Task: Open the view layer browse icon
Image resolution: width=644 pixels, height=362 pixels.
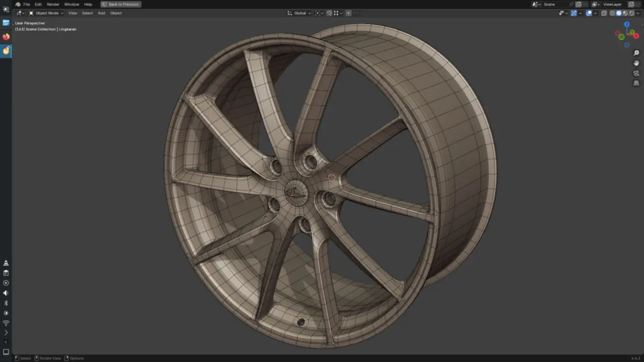Action: pos(595,4)
